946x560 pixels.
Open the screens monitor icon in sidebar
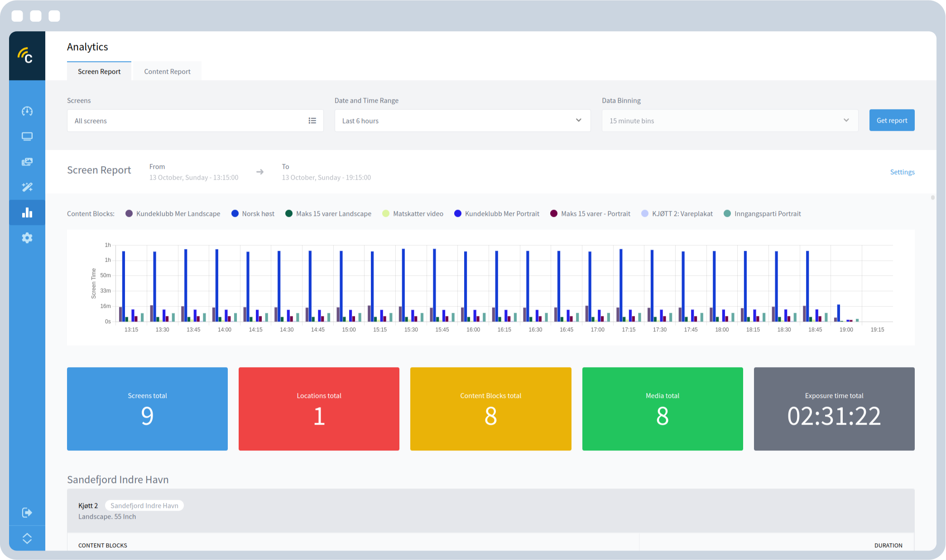click(x=27, y=136)
